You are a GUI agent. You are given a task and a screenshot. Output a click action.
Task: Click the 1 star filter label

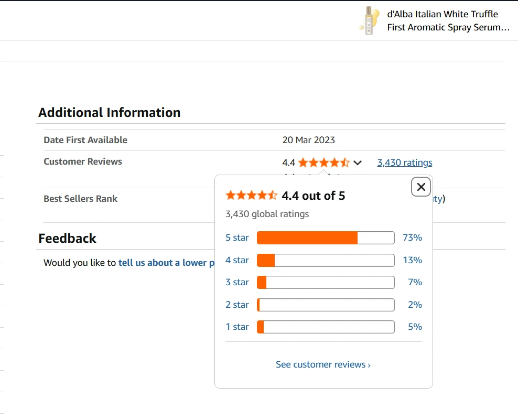pos(237,327)
